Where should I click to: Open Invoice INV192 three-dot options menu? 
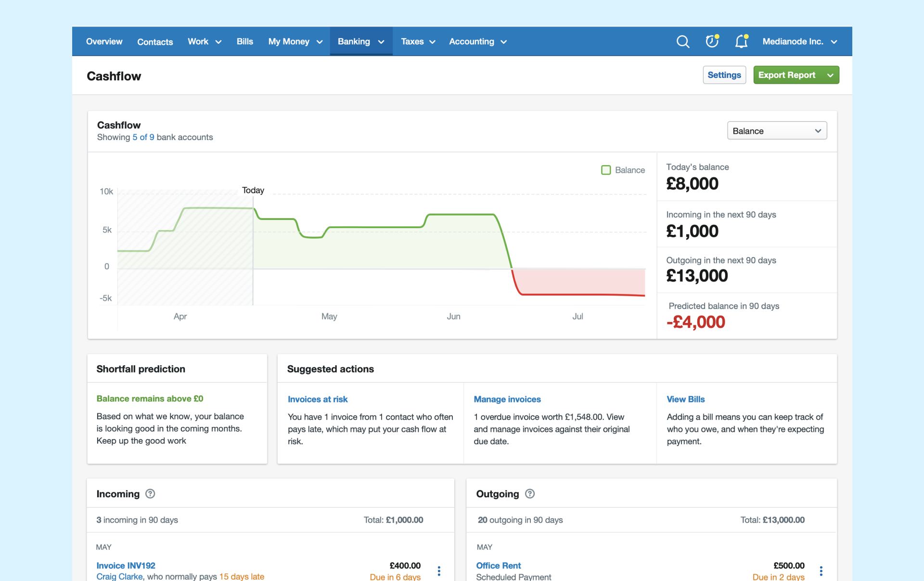point(439,571)
